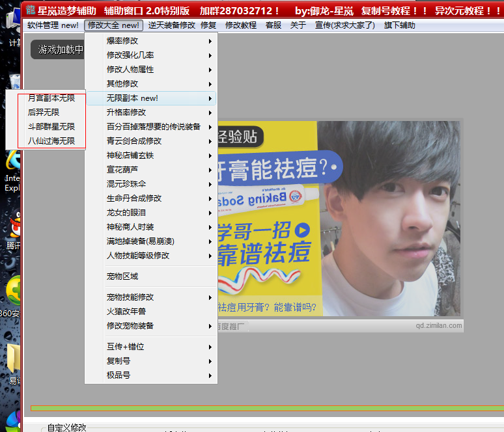Choose 八仙过海无限 option
The height and width of the screenshot is (432, 504).
point(51,141)
